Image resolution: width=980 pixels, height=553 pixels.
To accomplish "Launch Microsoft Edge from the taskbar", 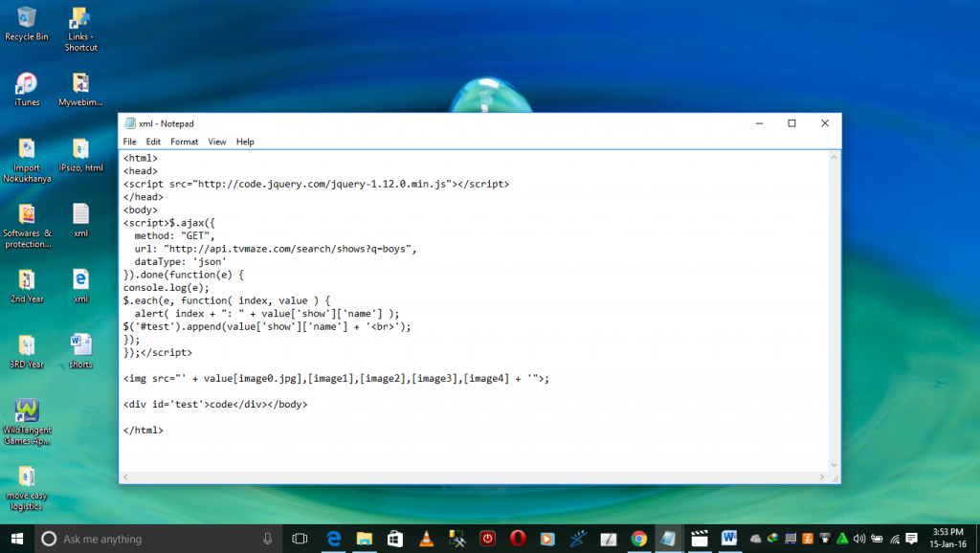I will pos(334,539).
